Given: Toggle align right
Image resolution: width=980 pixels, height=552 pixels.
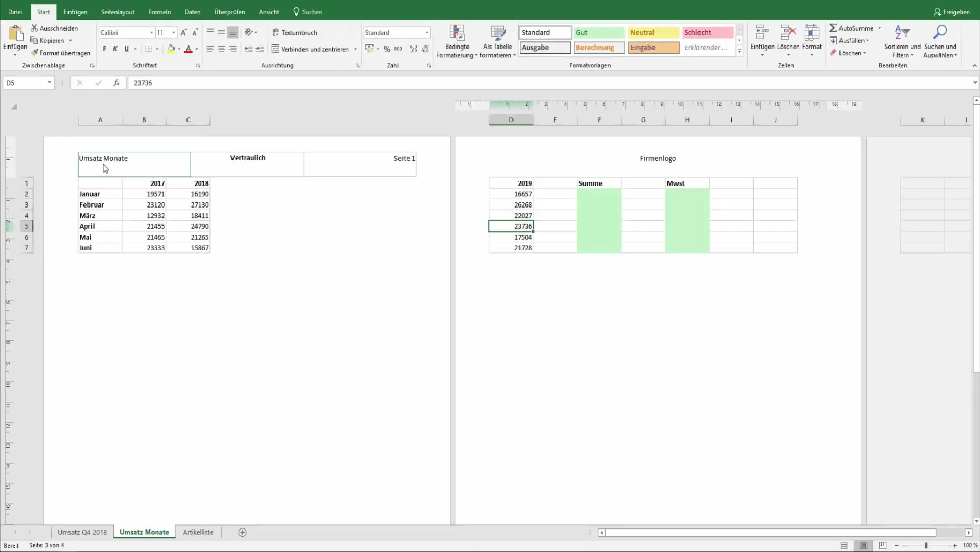Looking at the screenshot, I should click(x=232, y=49).
